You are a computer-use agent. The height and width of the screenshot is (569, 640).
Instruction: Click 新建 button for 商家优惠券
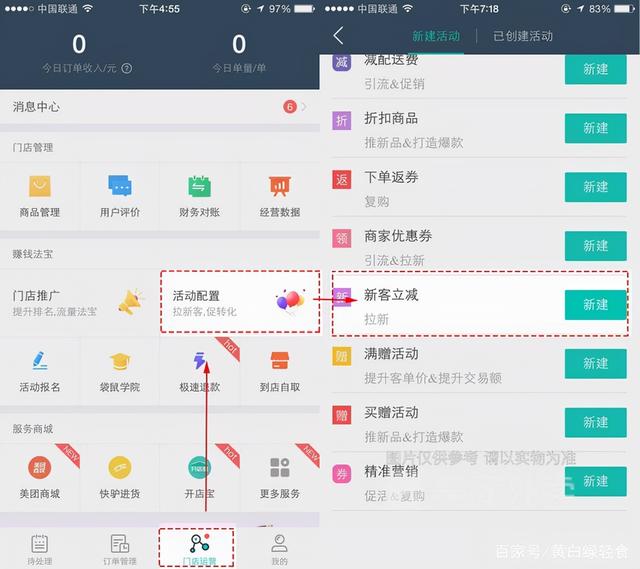coord(596,246)
